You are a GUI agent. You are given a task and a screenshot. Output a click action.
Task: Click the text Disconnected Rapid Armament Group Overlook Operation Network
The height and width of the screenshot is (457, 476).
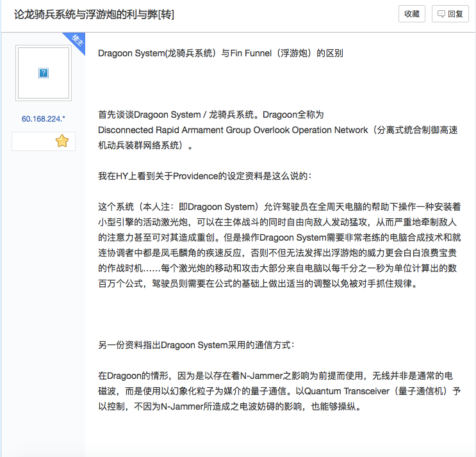click(x=233, y=130)
